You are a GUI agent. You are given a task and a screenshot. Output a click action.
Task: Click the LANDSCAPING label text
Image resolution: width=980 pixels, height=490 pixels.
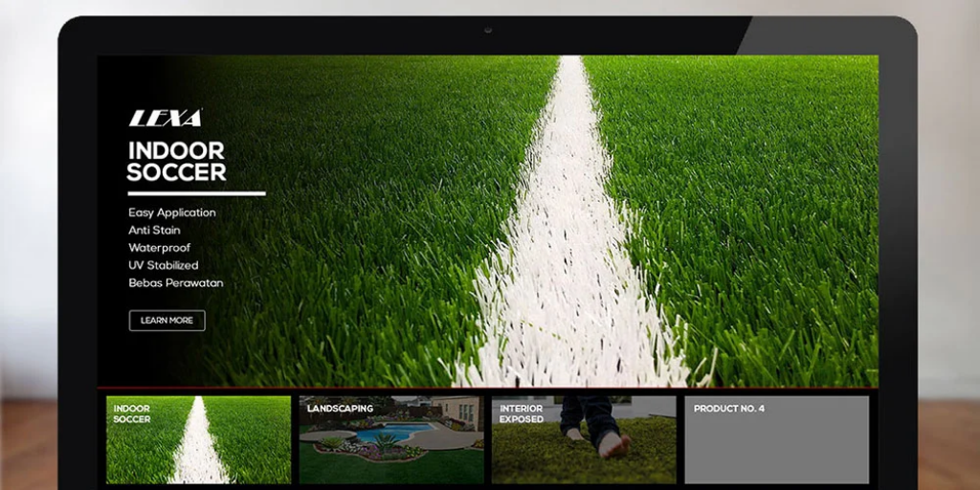(340, 409)
